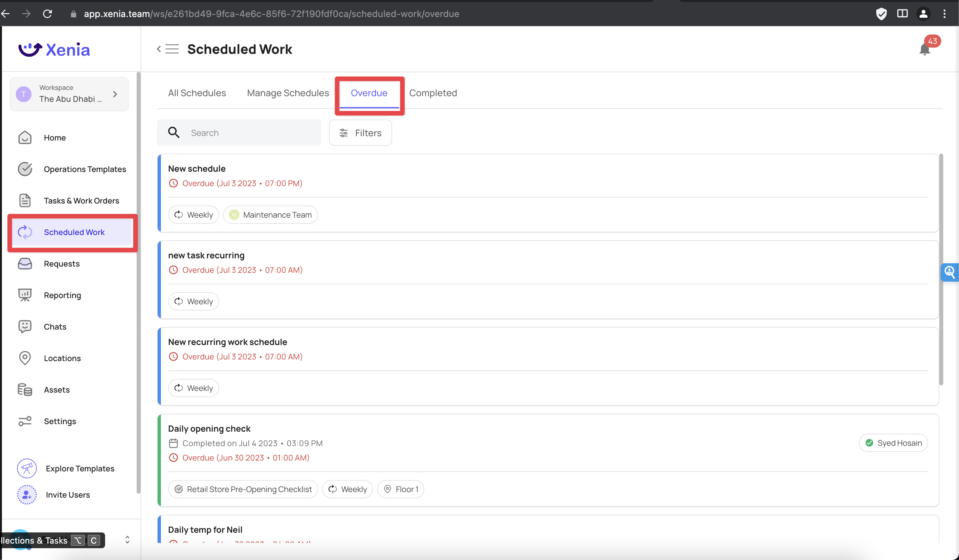Open the 'Daily temp for Neil' card

(548, 529)
